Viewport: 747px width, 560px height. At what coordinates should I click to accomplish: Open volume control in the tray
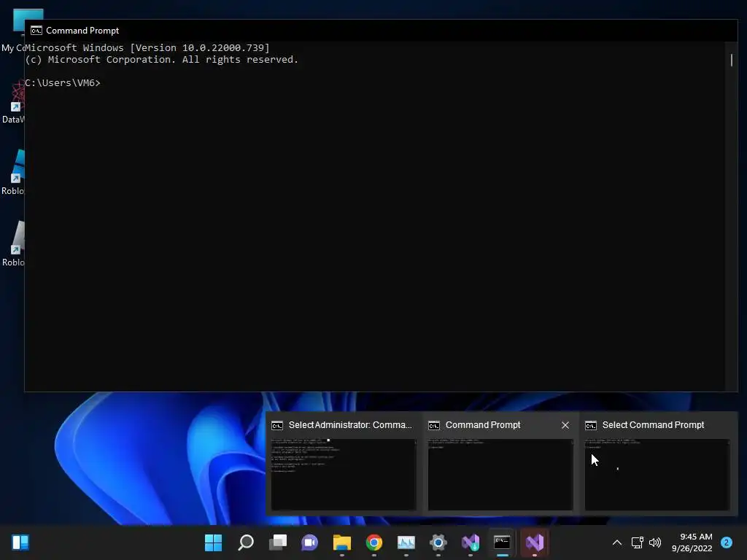655,542
